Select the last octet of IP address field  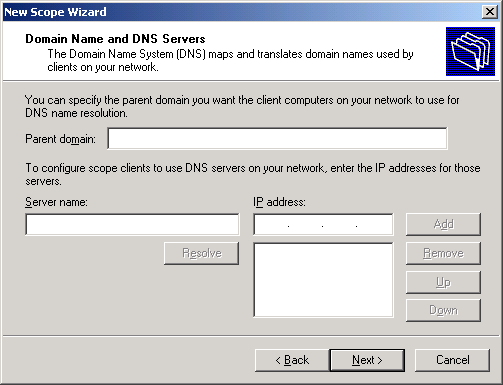(373, 225)
